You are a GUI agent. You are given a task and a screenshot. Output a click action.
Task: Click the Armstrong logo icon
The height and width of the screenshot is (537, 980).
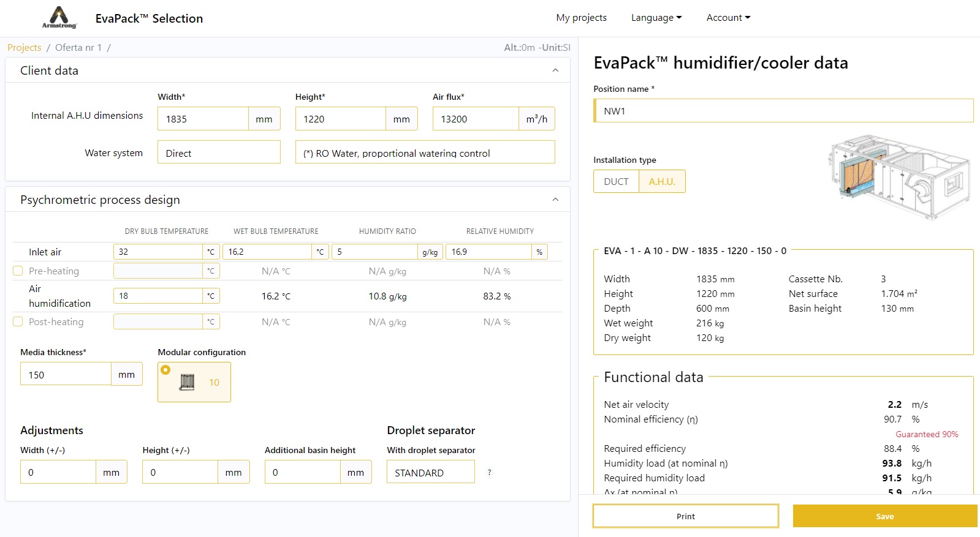pyautogui.click(x=59, y=18)
